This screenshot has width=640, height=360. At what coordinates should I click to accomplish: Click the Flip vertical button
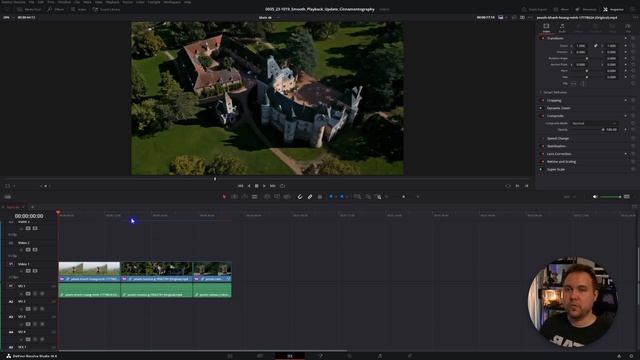tap(582, 84)
